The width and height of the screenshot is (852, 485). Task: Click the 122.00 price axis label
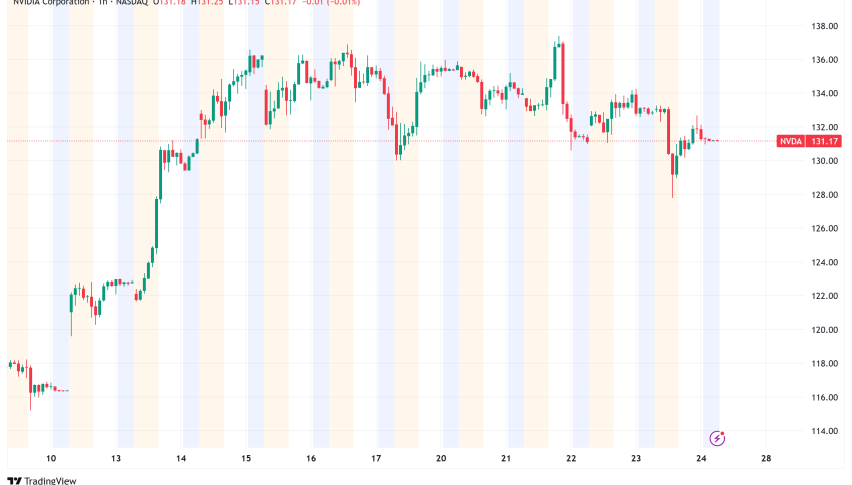(x=825, y=296)
